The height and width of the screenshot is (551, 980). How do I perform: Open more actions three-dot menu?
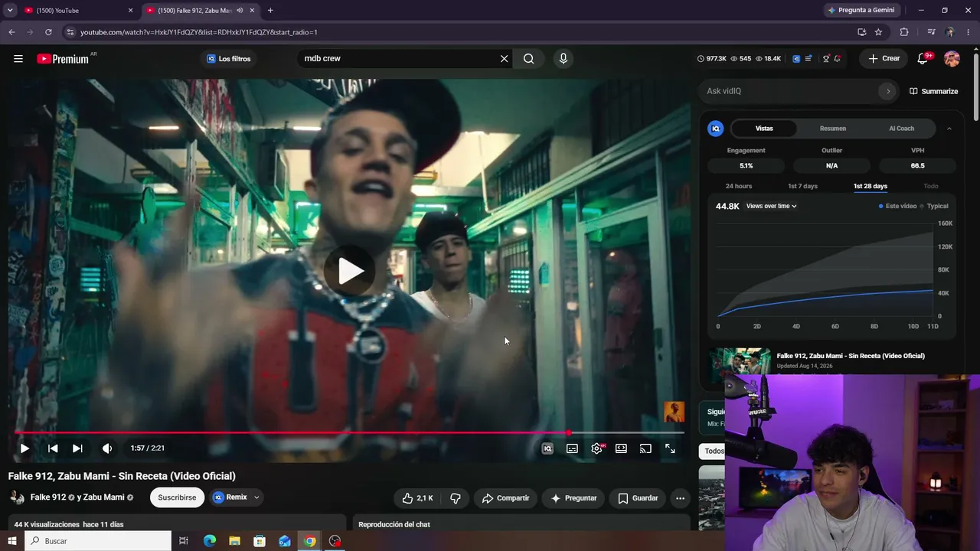coord(680,498)
